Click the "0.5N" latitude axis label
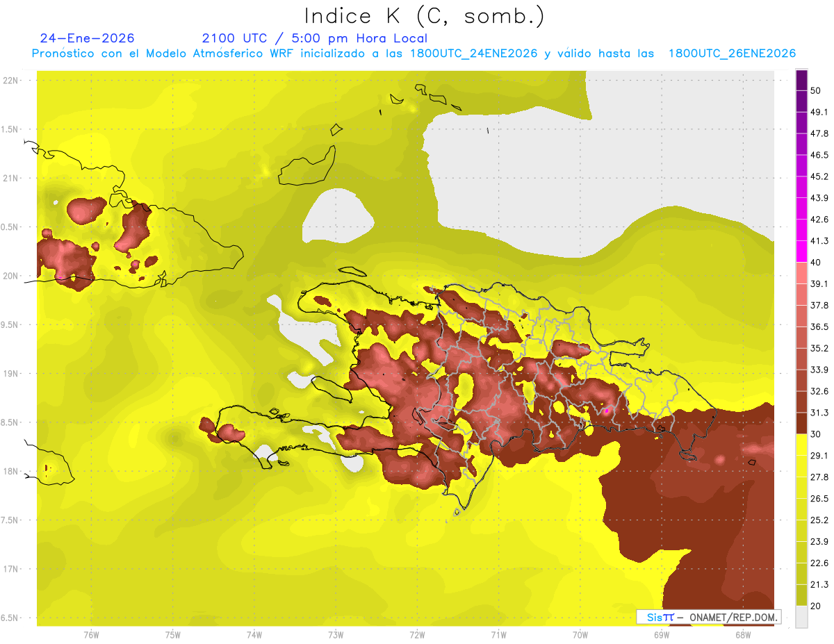 (10, 227)
